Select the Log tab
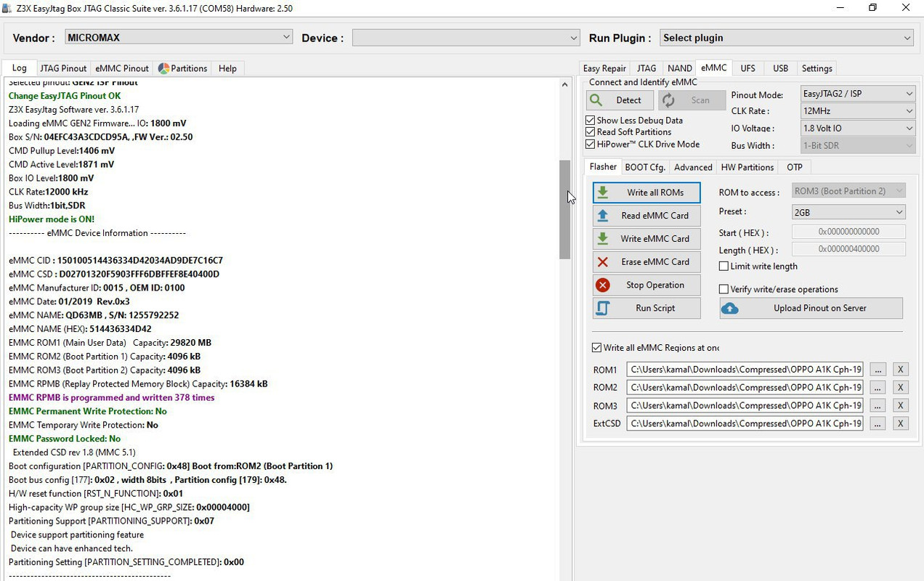This screenshot has width=924, height=581. (20, 68)
